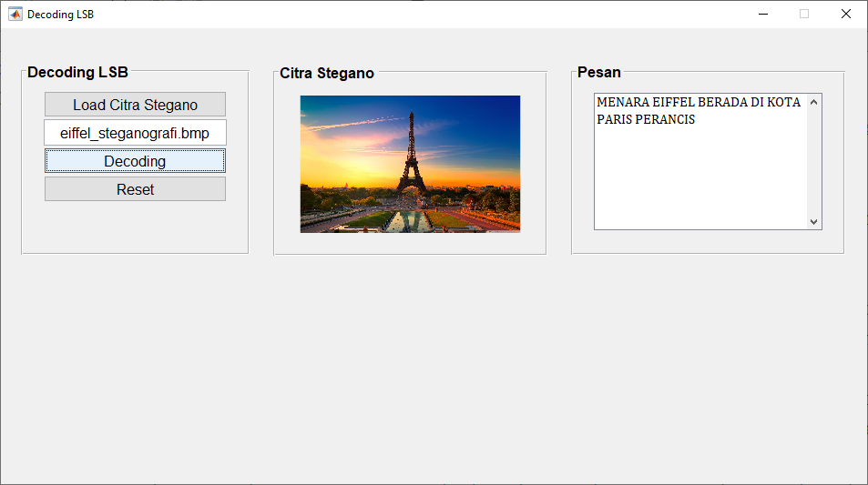Screen dimensions: 868x485
Task: Click the Pesan box vertical scrollbar track
Action: click(813, 162)
